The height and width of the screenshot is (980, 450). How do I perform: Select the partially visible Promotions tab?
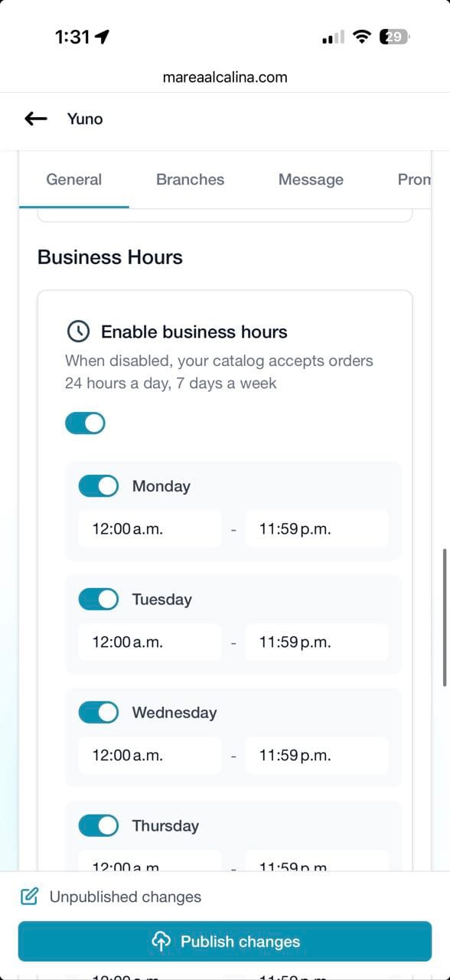pos(417,179)
